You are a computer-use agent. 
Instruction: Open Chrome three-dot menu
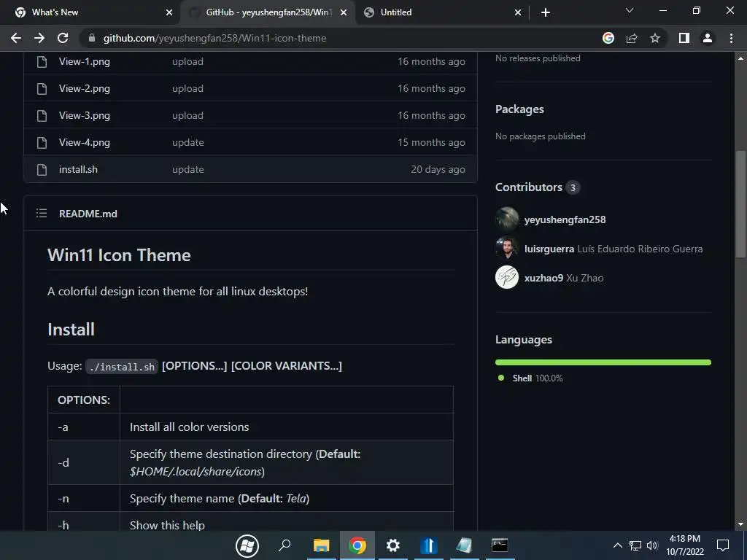(731, 38)
